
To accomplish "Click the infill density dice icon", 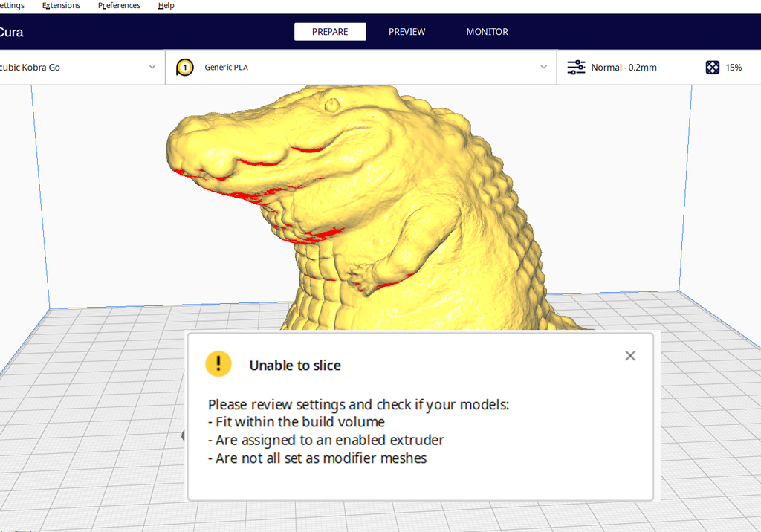I will (713, 67).
